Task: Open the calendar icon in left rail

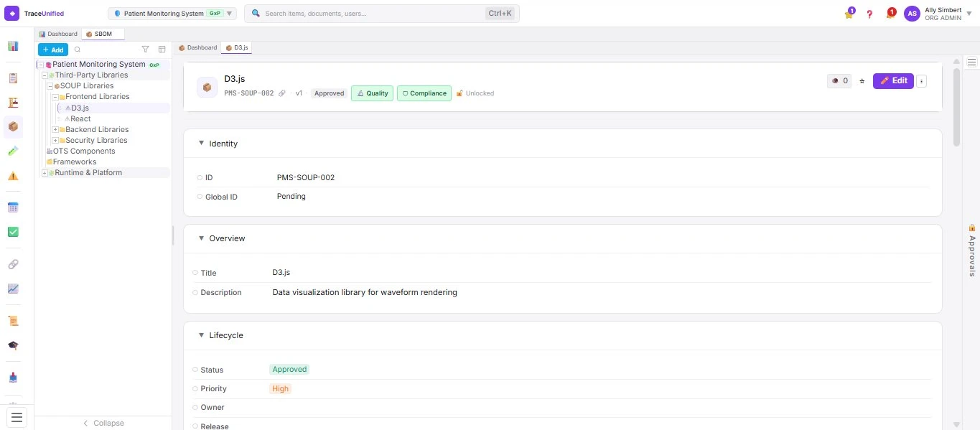Action: click(x=13, y=207)
